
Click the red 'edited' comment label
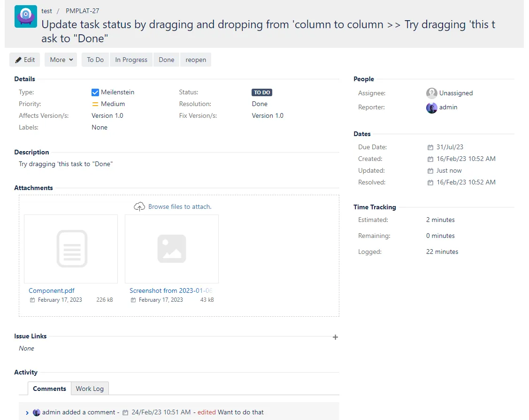[x=207, y=412]
